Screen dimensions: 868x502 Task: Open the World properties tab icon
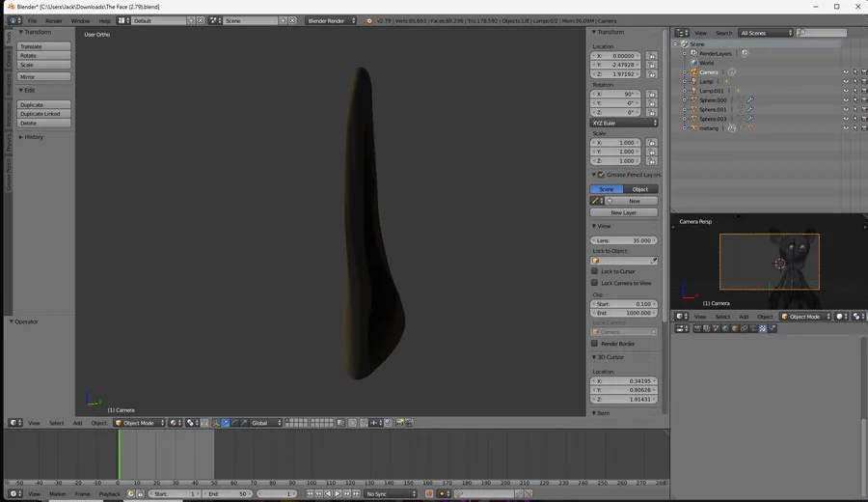(725, 328)
